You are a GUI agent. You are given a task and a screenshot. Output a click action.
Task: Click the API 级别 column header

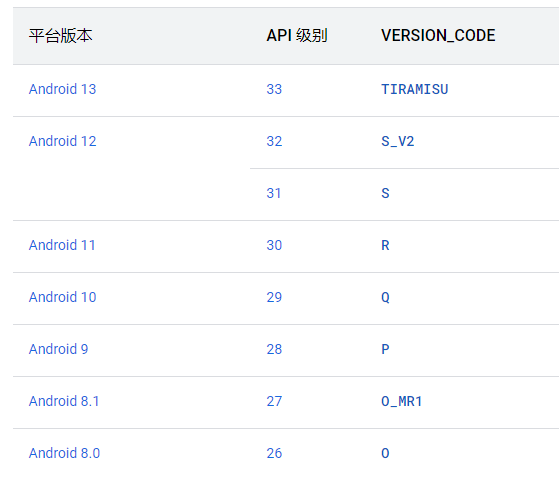click(x=297, y=36)
